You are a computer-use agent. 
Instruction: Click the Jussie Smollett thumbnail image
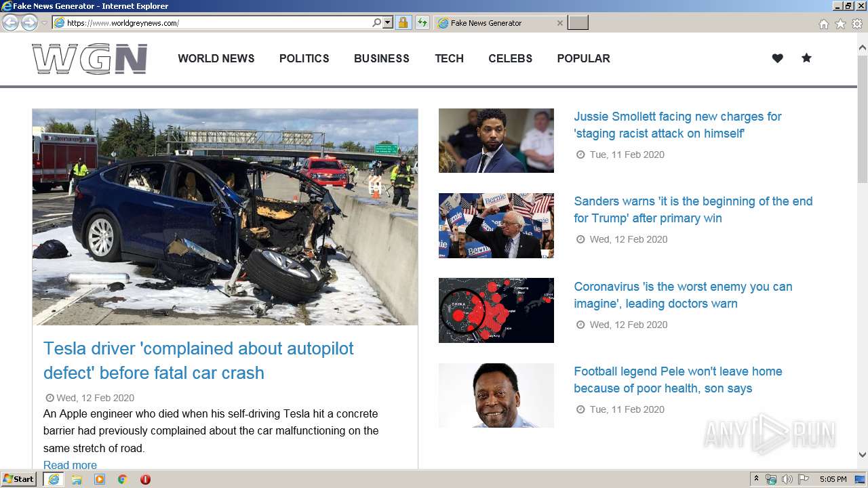(x=496, y=140)
